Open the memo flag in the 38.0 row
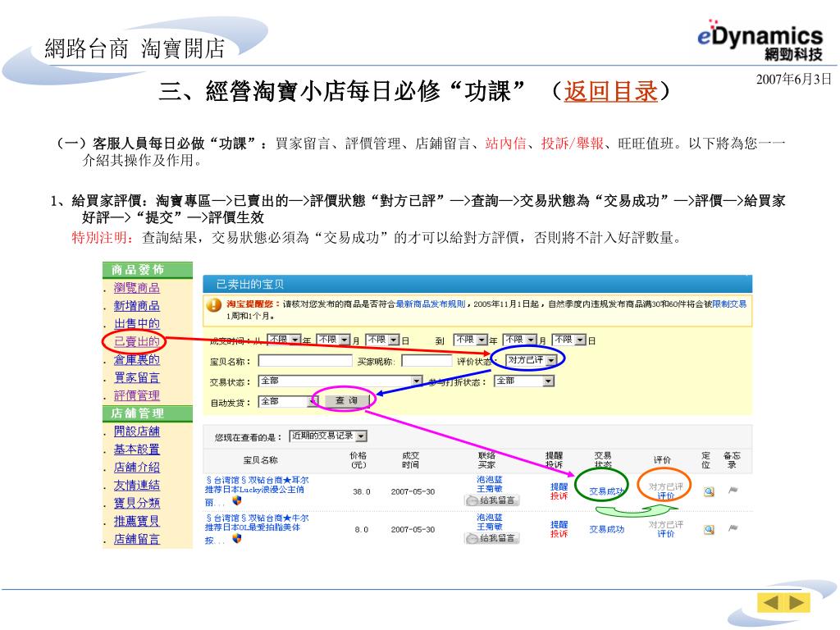The image size is (840, 630). 733,490
